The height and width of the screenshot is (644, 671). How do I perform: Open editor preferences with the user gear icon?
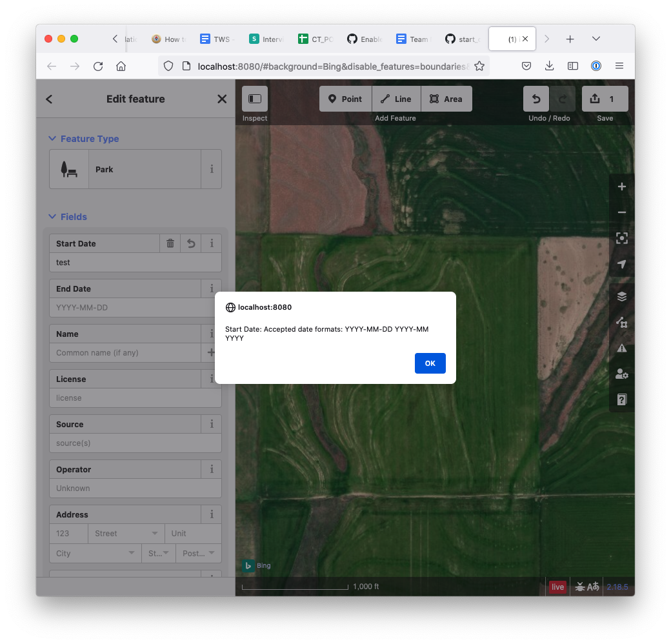coord(621,374)
